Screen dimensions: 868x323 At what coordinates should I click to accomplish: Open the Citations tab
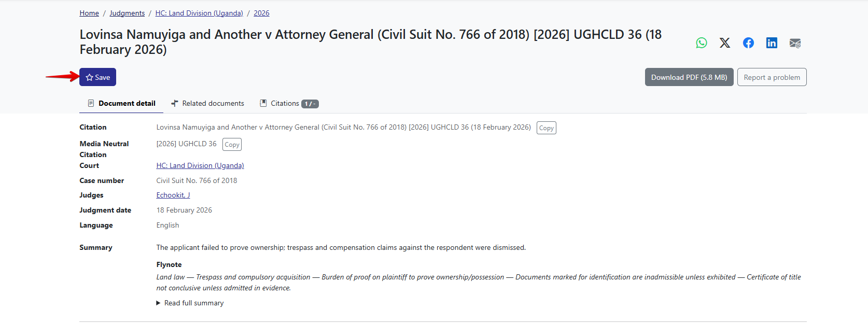tap(289, 103)
